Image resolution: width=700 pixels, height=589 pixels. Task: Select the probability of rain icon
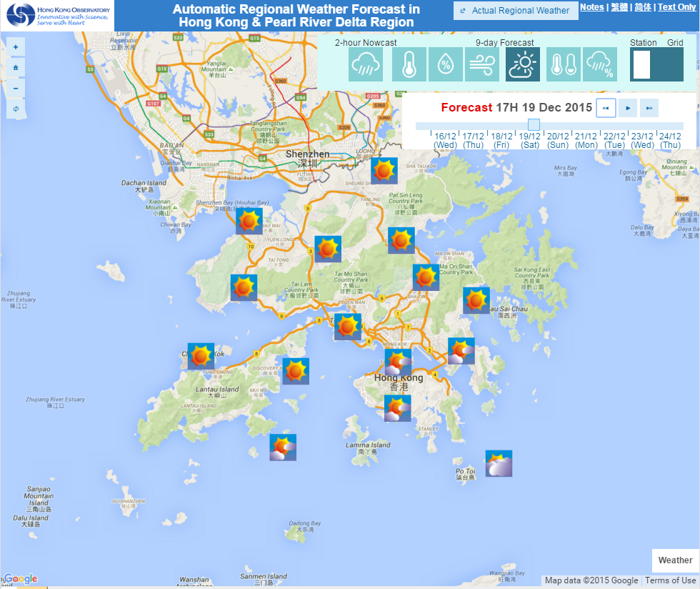(600, 64)
